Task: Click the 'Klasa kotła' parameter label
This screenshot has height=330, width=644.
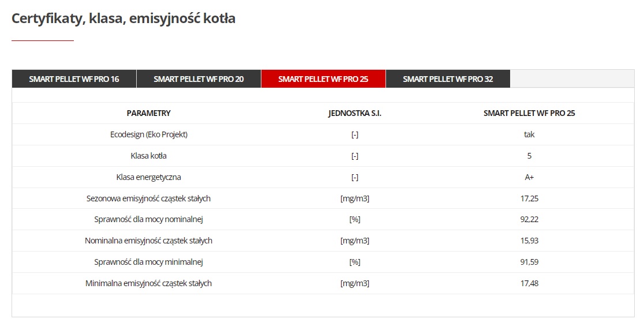Action: [149, 156]
